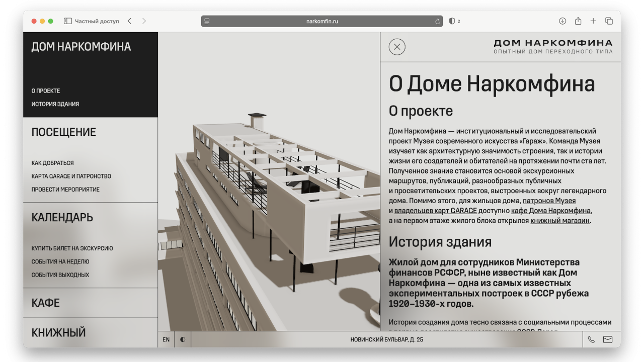644x362 pixels.
Task: Show tab overview in Safari
Action: pos(609,21)
